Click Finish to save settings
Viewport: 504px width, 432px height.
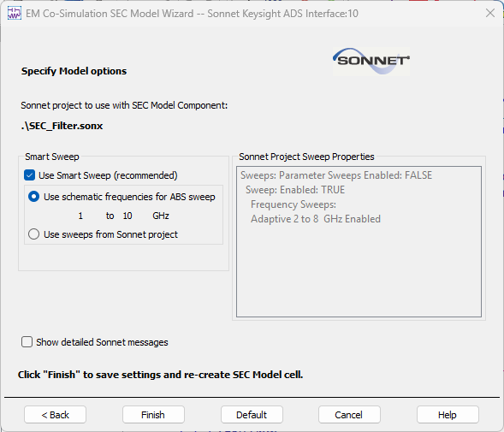pyautogui.click(x=153, y=415)
